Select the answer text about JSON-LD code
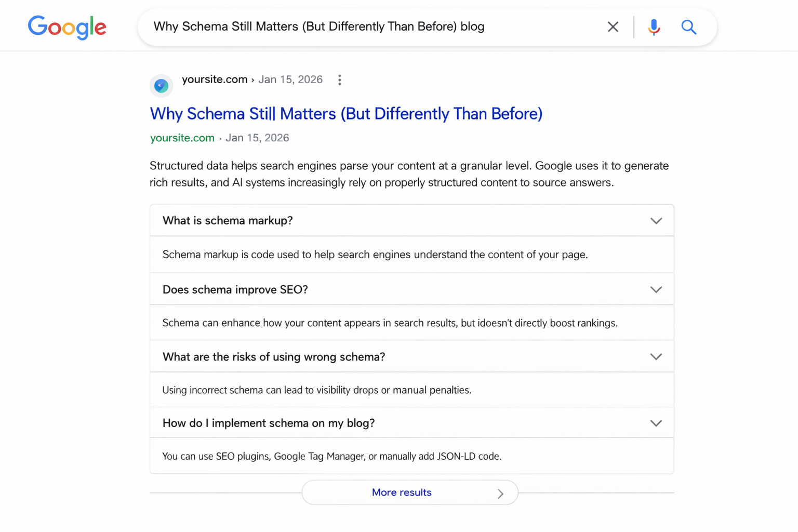 click(x=331, y=456)
